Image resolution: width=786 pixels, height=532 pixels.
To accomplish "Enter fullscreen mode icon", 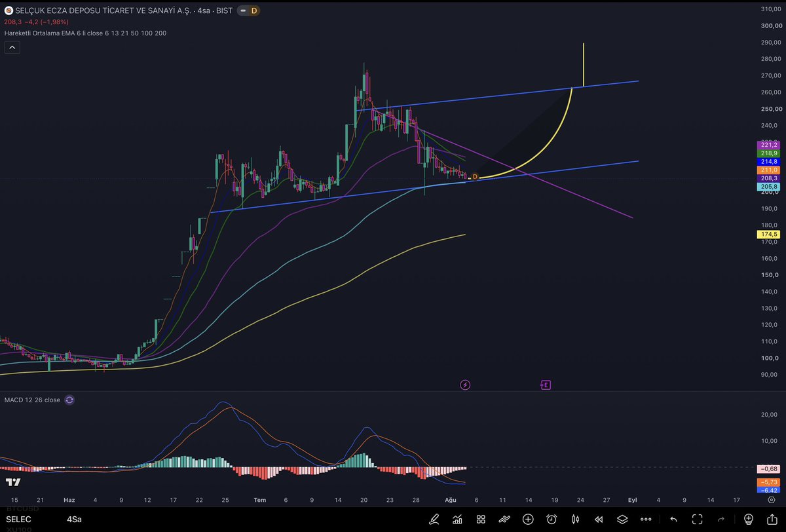I will click(x=696, y=520).
